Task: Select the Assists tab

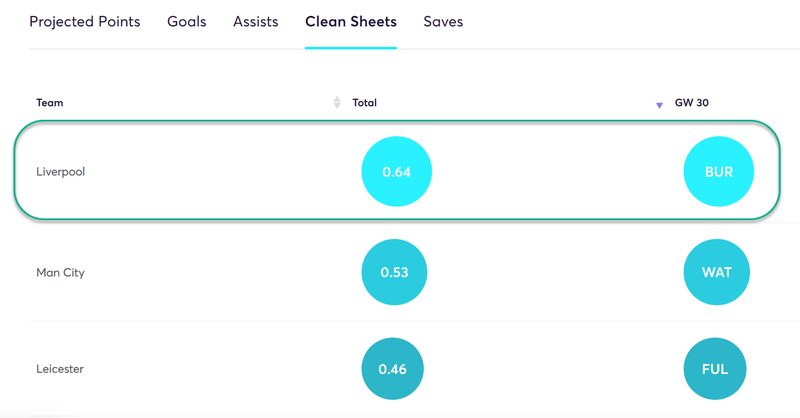Action: pos(256,21)
